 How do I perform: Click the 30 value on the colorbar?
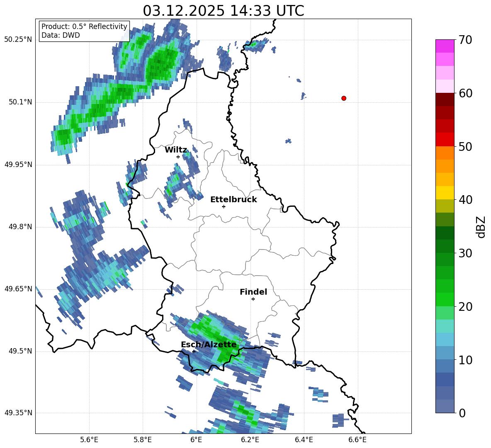(x=466, y=253)
